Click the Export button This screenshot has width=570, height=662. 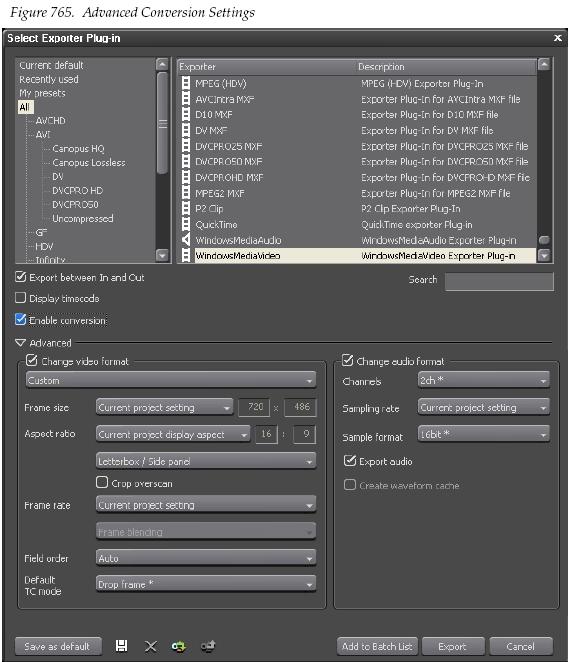pos(453,646)
